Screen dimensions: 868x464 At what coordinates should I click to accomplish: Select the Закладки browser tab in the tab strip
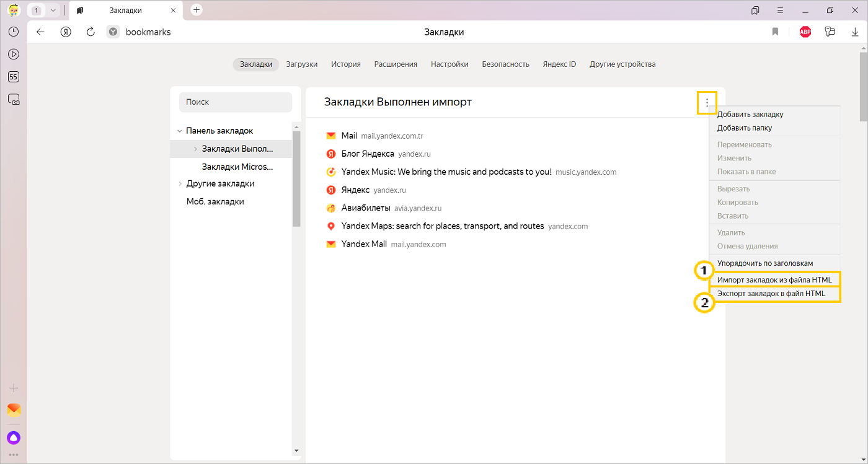125,11
